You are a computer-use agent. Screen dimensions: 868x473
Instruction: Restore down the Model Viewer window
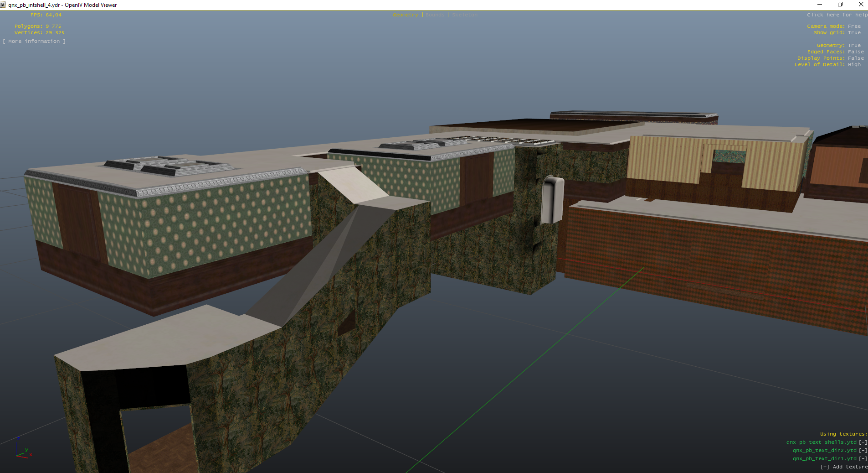click(x=840, y=5)
